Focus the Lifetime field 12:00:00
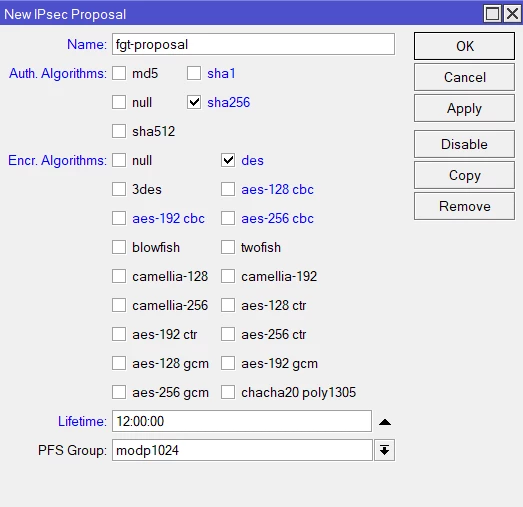Image resolution: width=523 pixels, height=507 pixels. [x=242, y=421]
